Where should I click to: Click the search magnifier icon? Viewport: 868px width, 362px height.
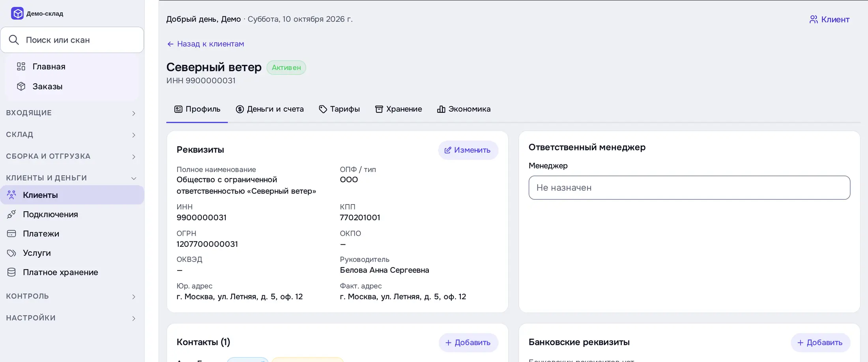14,40
